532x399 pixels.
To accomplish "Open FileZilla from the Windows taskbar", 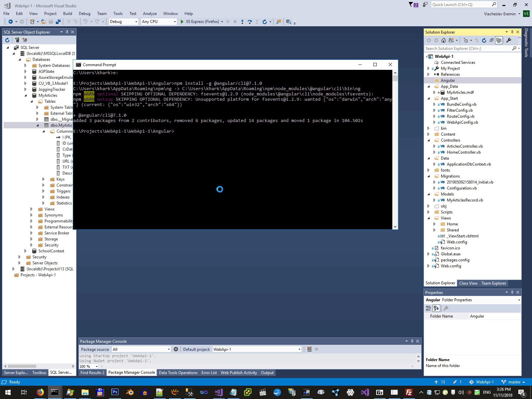I will pos(409,392).
